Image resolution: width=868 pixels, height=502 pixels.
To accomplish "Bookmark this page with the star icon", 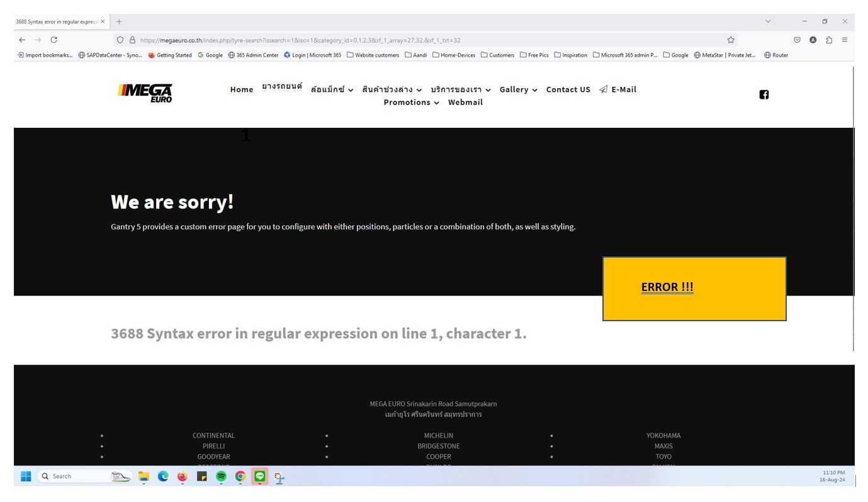I will coord(731,40).
